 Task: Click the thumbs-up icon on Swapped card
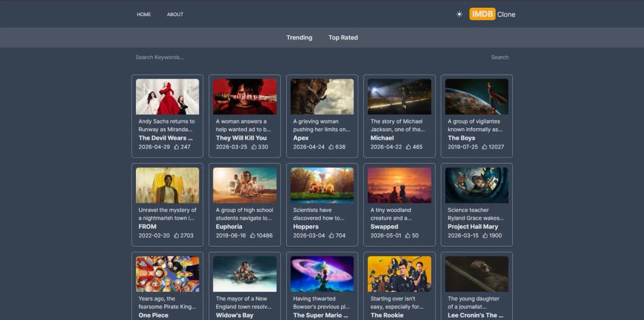(408, 236)
